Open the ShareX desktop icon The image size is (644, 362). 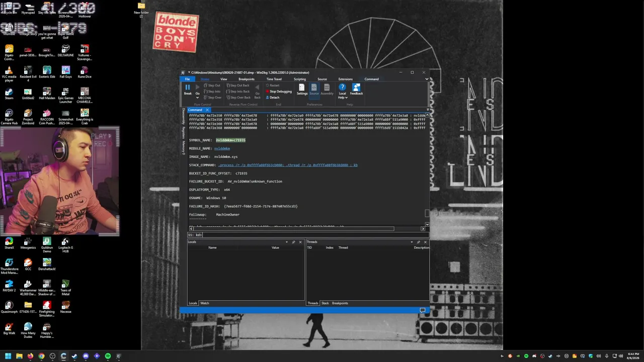pos(9,244)
